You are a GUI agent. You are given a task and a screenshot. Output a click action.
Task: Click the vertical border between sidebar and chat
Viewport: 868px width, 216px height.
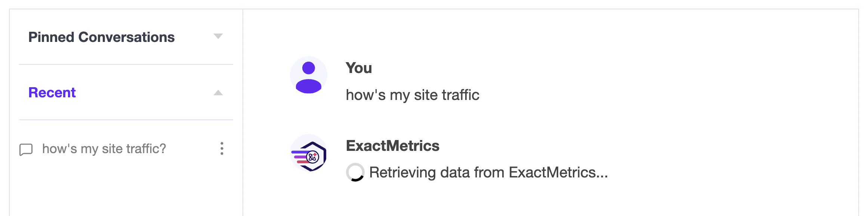243,112
